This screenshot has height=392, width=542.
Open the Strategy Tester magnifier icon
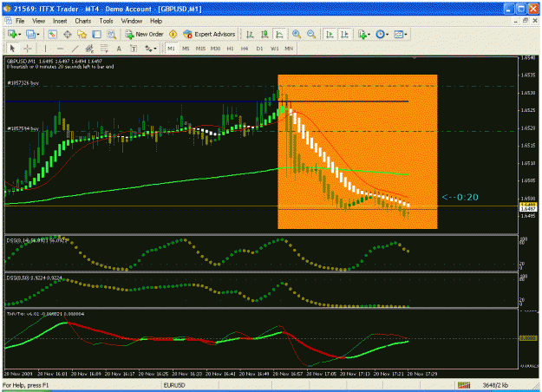[111, 34]
